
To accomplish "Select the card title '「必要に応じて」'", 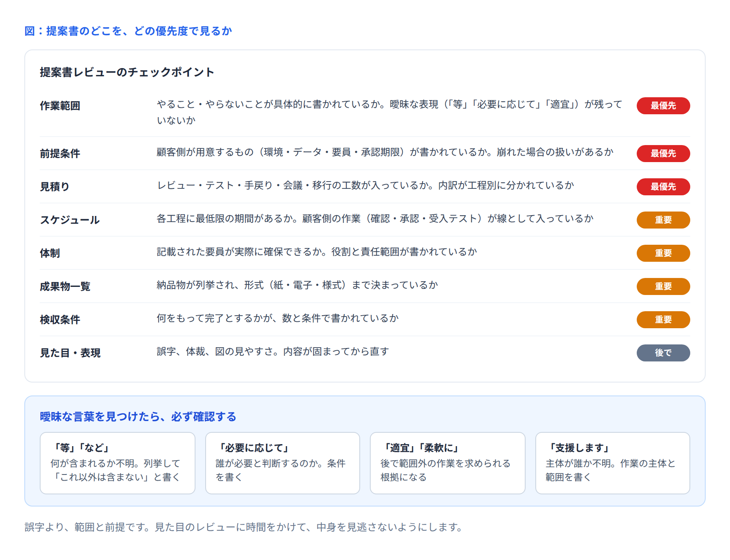I will click(x=253, y=448).
